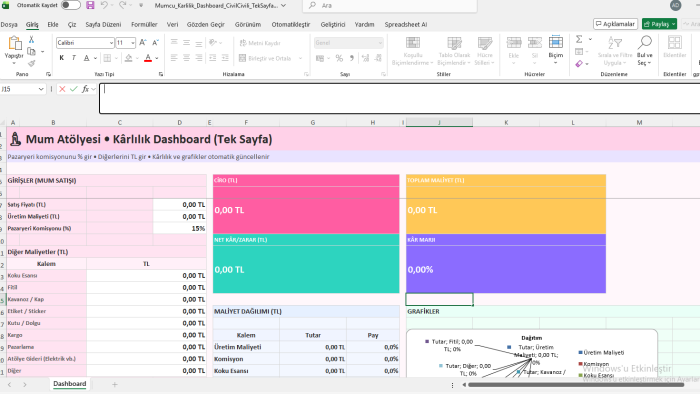Click the Enter checkmark in formula bar
This screenshot has width=700, height=394.
point(74,89)
